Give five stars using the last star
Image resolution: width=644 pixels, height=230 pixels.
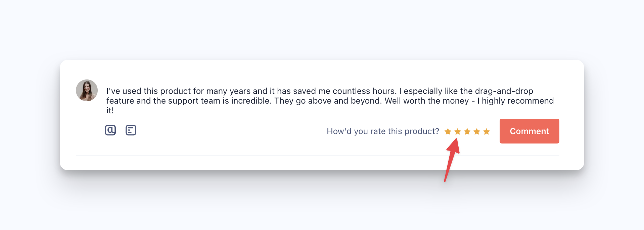(487, 131)
